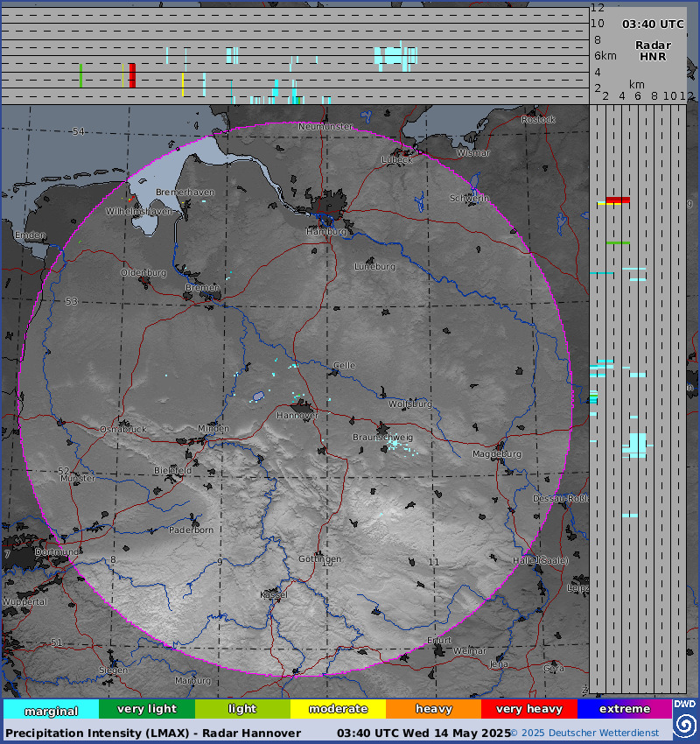Click the Paderborn city label

[191, 530]
